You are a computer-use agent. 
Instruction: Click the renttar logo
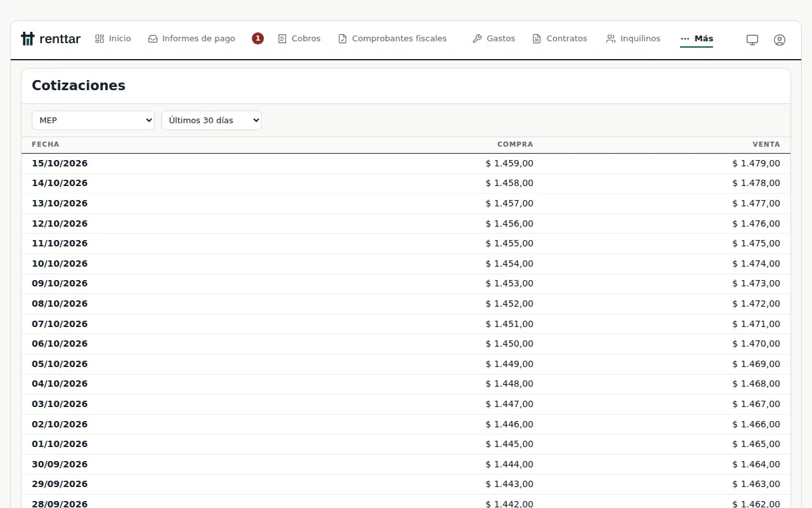click(x=51, y=39)
